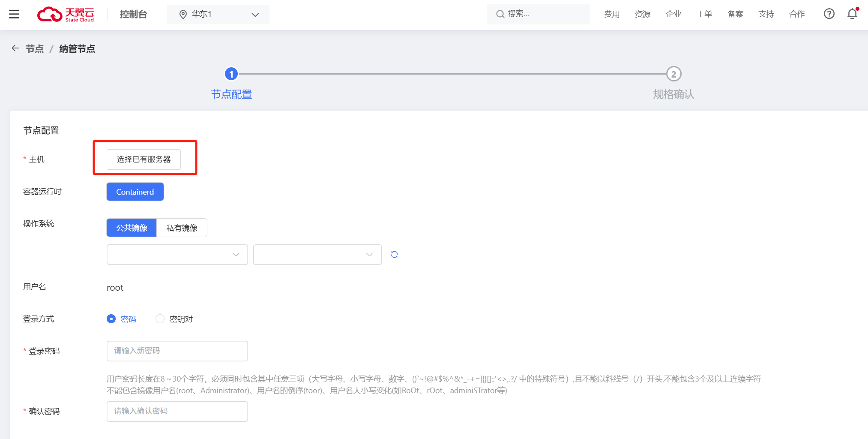Viewport: 868px width, 439px height.
Task: Open the second OS version dropdown
Action: pyautogui.click(x=317, y=255)
